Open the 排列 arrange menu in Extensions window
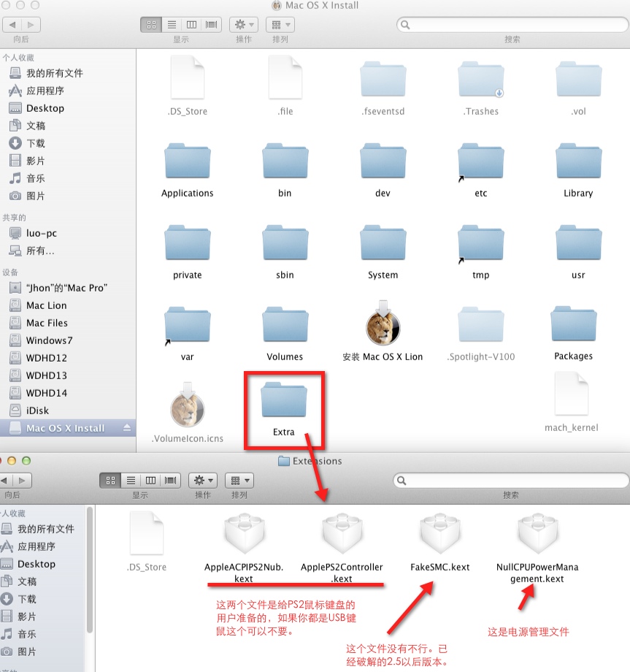 pyautogui.click(x=239, y=481)
